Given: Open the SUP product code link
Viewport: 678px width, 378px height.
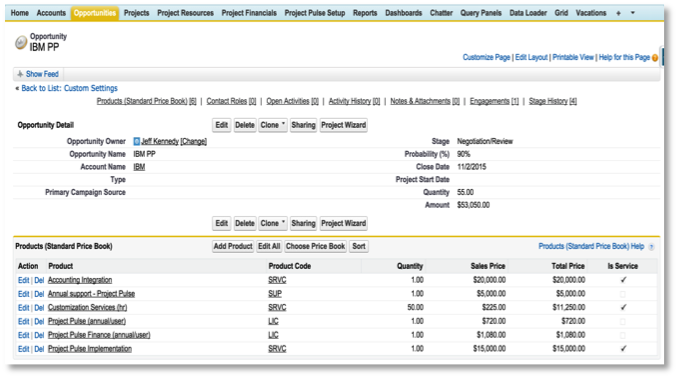Looking at the screenshot, I should coord(275,294).
